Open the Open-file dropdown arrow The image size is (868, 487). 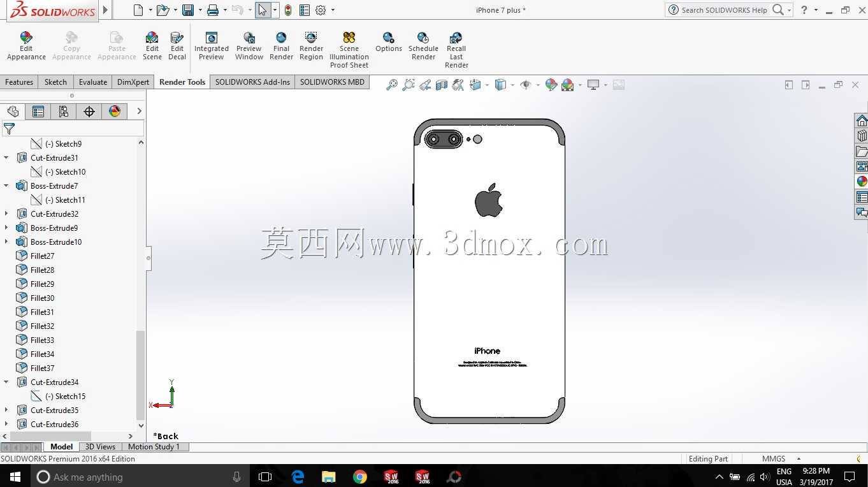click(x=175, y=10)
